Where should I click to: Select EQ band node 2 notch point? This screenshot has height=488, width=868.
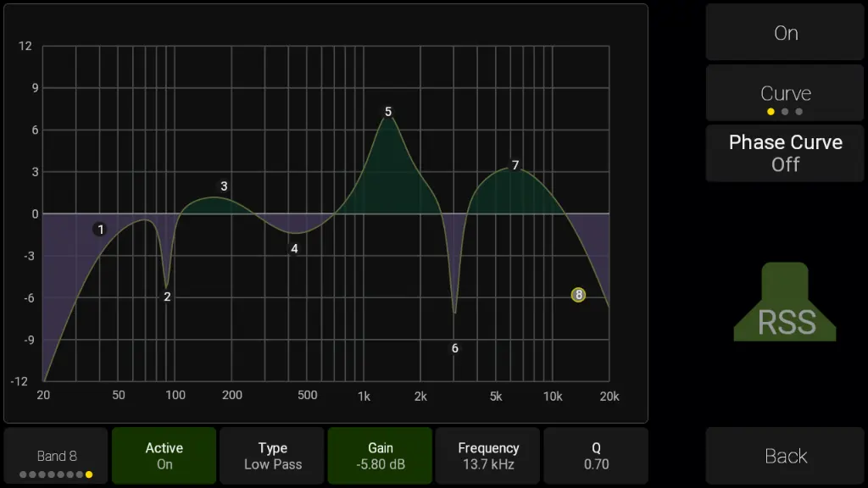point(167,297)
